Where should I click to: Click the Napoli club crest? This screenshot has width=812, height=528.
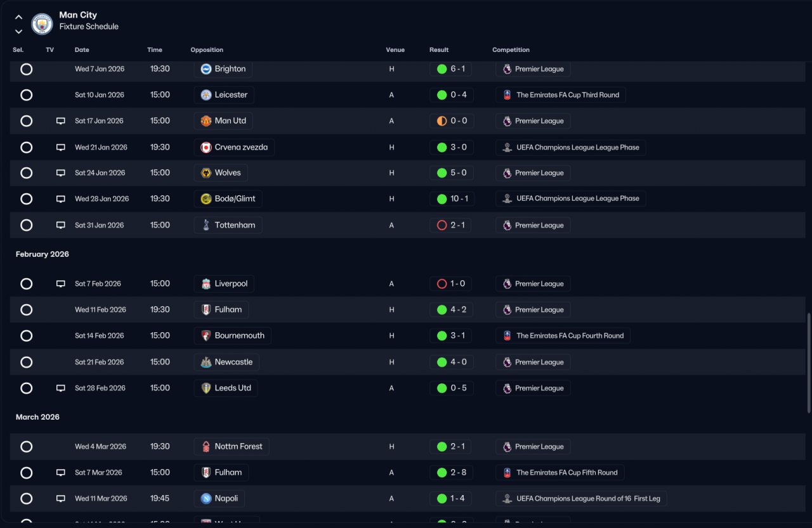tap(206, 499)
